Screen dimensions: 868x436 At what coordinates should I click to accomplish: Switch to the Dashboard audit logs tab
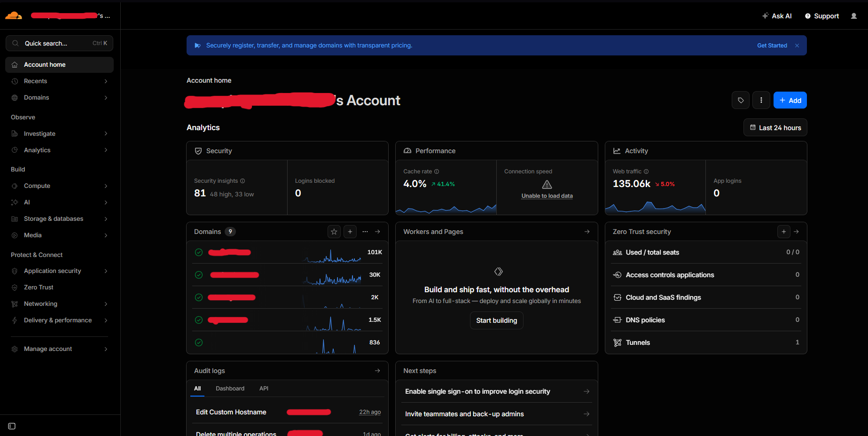pyautogui.click(x=230, y=389)
